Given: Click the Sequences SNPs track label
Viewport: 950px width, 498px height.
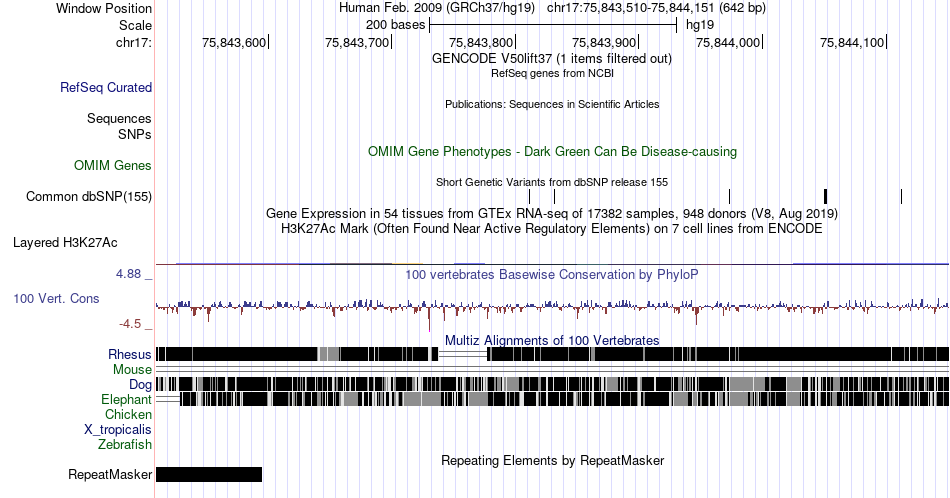Looking at the screenshot, I should 119,126.
